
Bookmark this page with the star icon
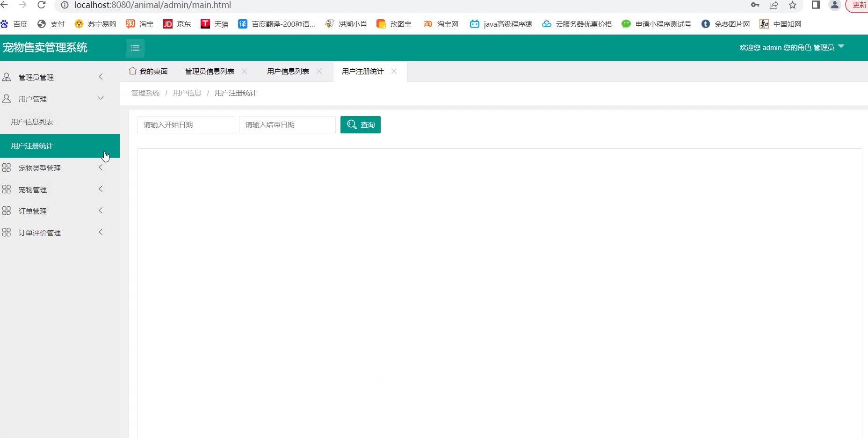coord(793,5)
